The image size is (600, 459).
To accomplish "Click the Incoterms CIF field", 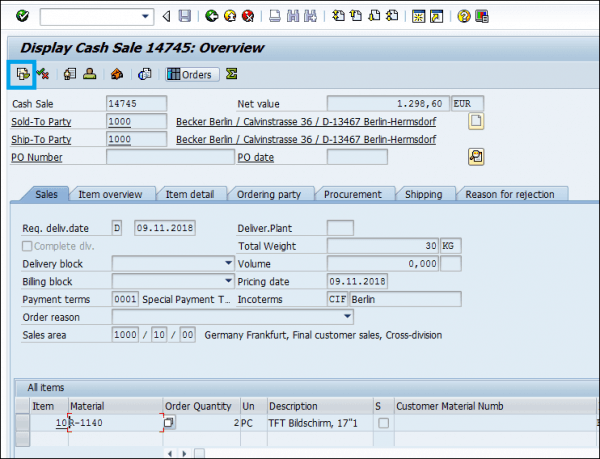I will point(337,299).
